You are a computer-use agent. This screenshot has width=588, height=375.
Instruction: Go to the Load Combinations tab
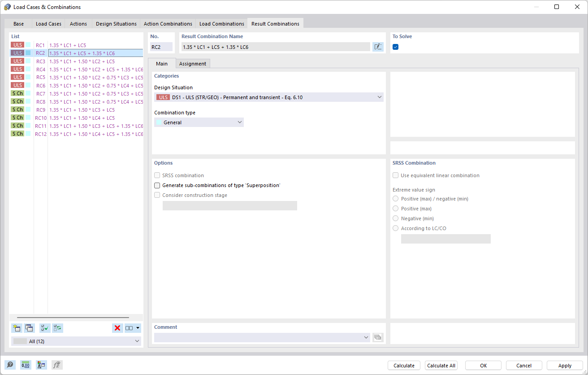click(x=222, y=24)
